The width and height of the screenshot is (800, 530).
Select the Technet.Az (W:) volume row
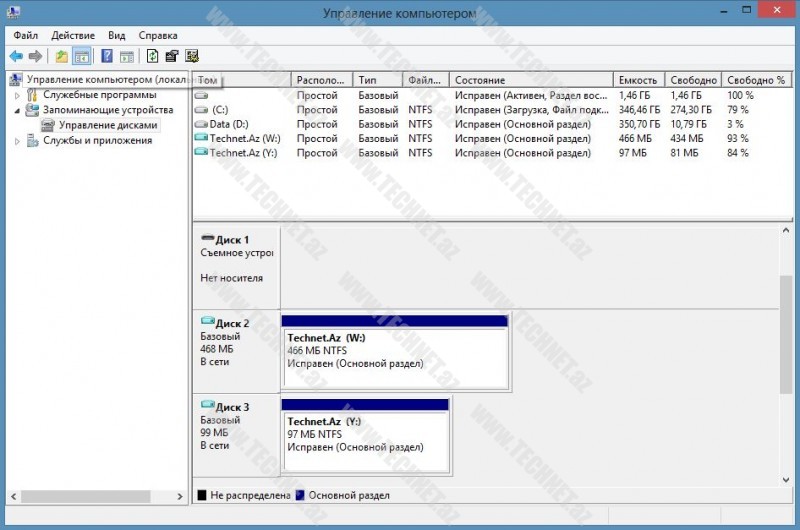[491, 138]
